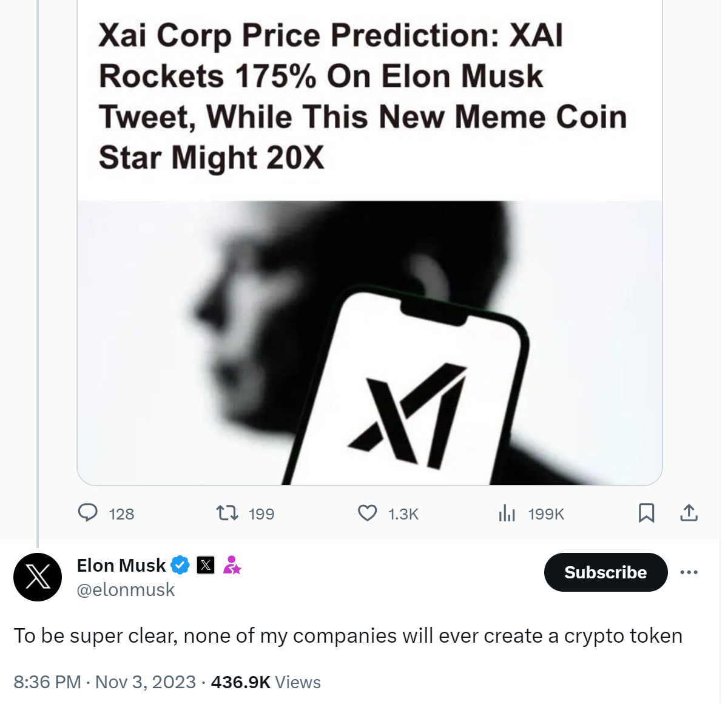The image size is (728, 704).
Task: Open the black X profile avatar
Action: point(38,577)
